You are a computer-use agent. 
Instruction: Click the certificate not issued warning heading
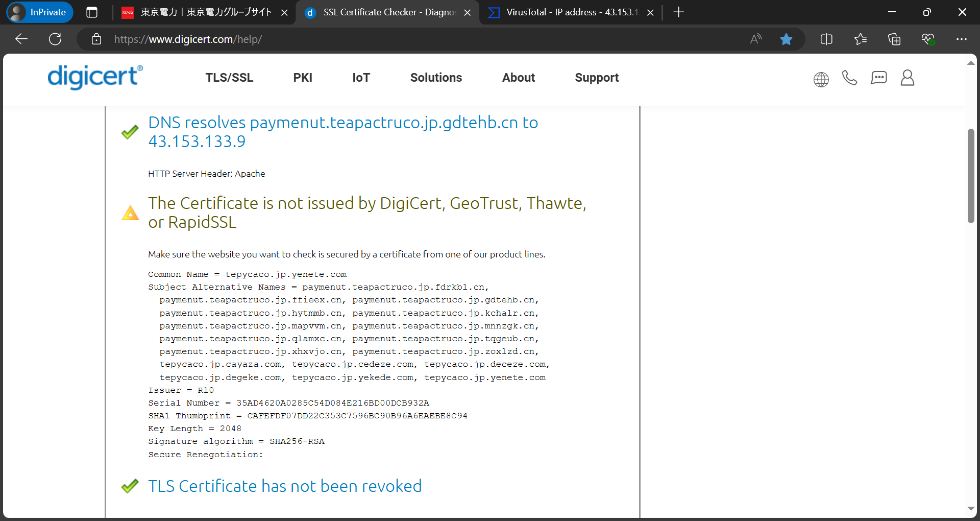pyautogui.click(x=367, y=212)
